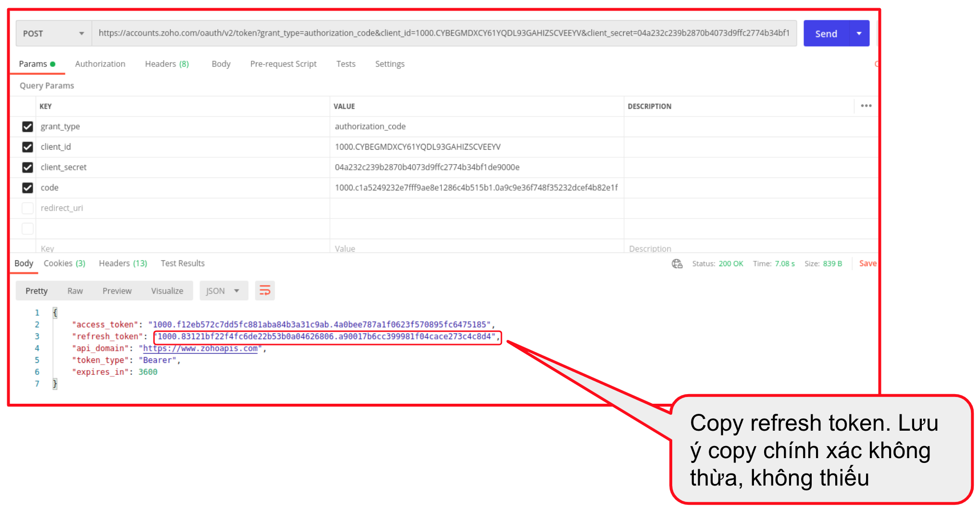Open the response Cookies (3) tab
The width and height of the screenshot is (980, 512).
(x=64, y=263)
